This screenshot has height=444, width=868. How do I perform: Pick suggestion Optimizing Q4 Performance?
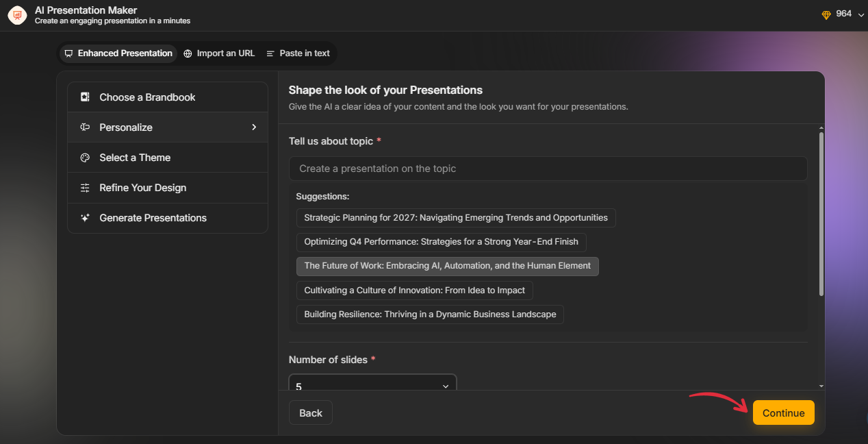441,242
